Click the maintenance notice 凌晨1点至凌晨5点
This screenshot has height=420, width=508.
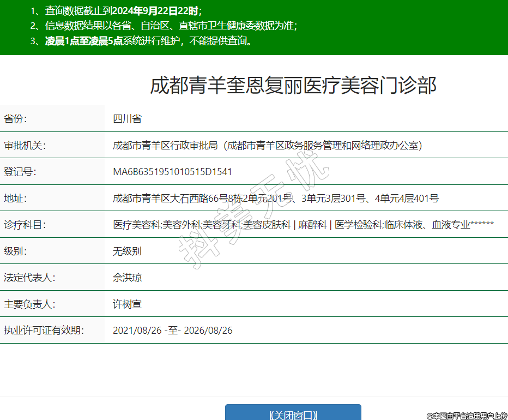point(83,41)
